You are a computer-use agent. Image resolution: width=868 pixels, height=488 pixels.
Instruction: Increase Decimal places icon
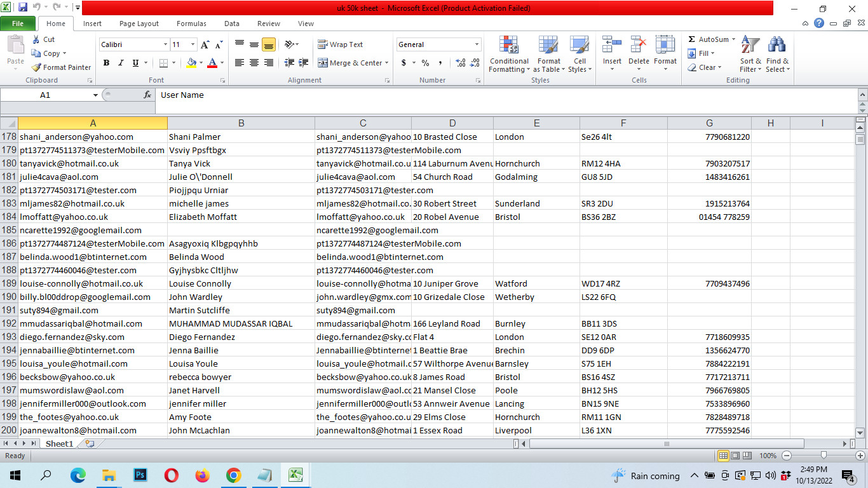pyautogui.click(x=461, y=63)
